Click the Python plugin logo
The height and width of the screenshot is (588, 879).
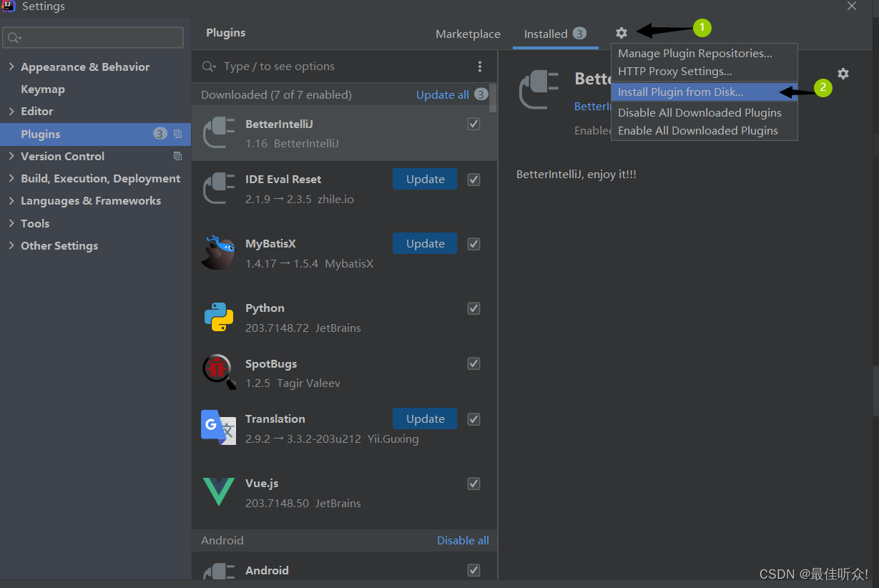[219, 317]
